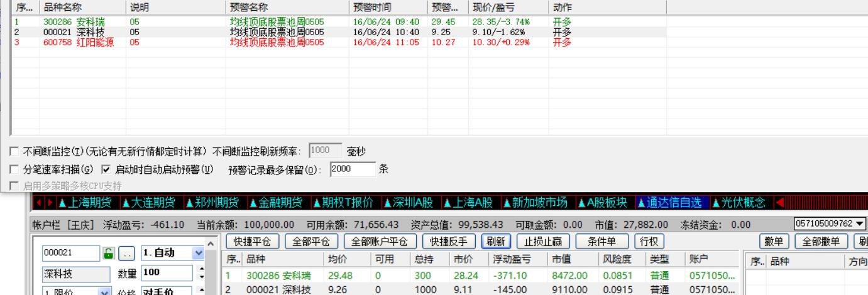The height and width of the screenshot is (295, 868).
Task: Select the 通达信自选 tab
Action: (673, 202)
